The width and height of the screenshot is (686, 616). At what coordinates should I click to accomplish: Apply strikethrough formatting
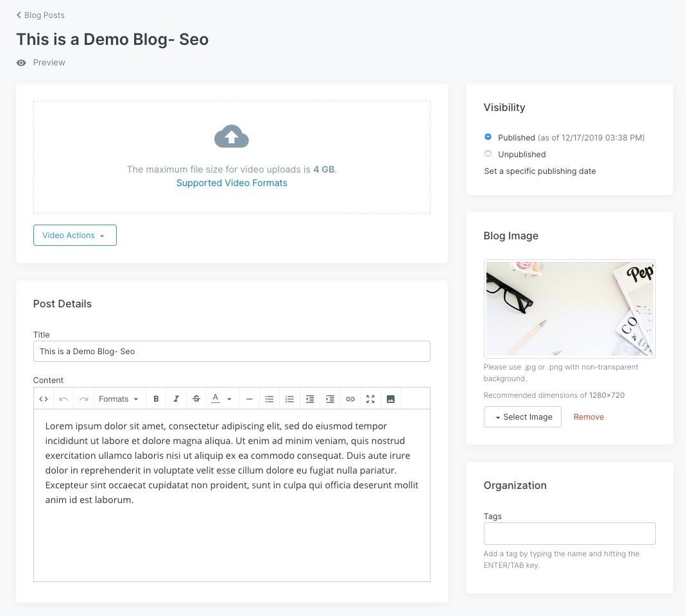(196, 399)
